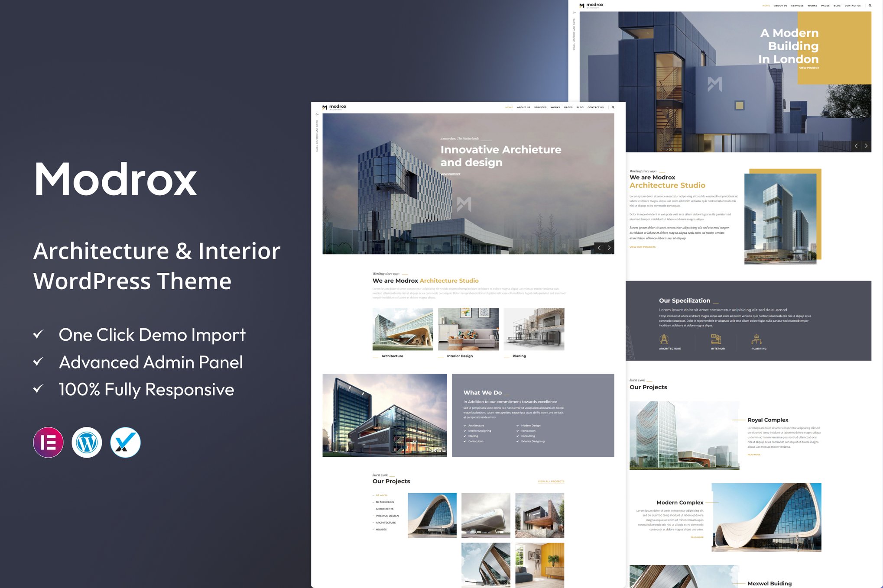Viewport: 883px width, 588px height.
Task: Go to next slide on Innovative Architecture hero
Action: [609, 248]
